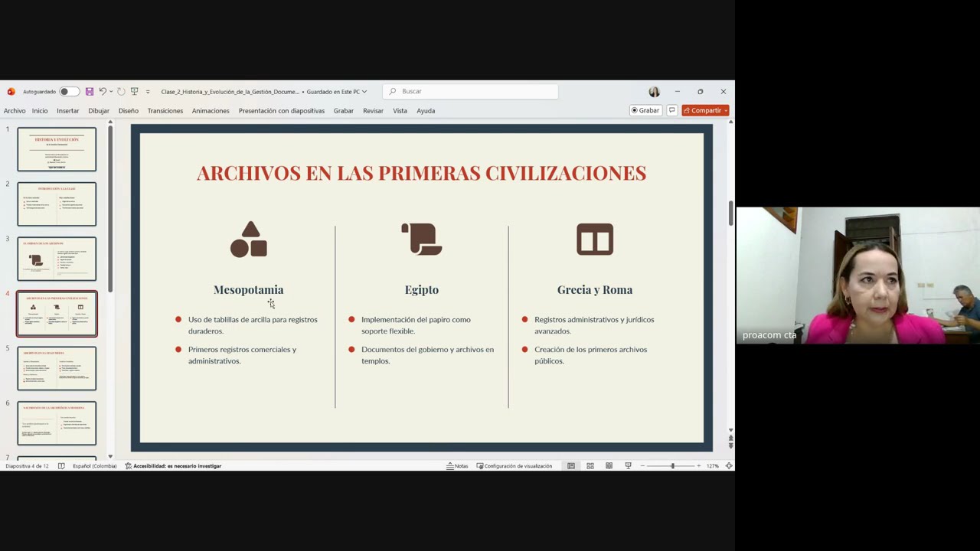
Task: Open the user account profile picture
Action: 654,92
